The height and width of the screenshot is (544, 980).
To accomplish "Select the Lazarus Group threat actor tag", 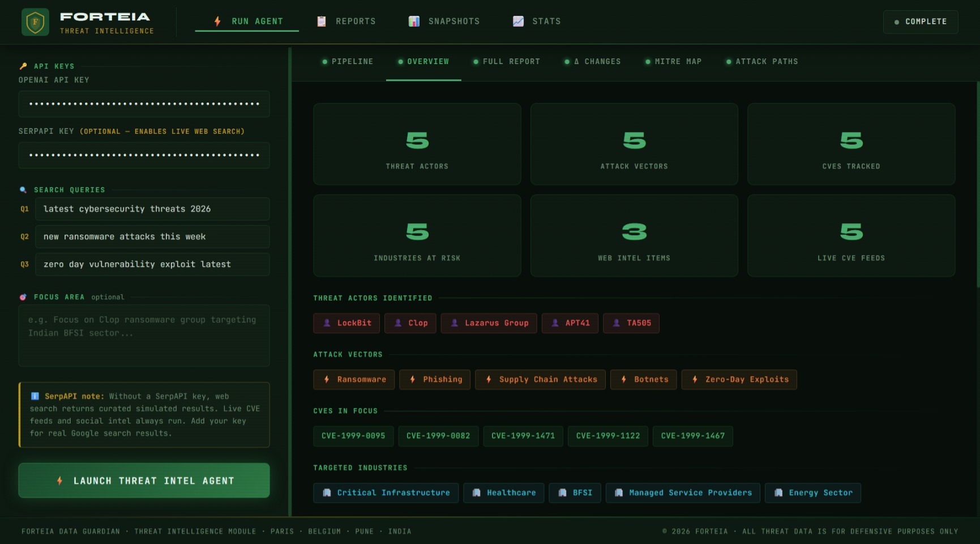I will pos(489,323).
